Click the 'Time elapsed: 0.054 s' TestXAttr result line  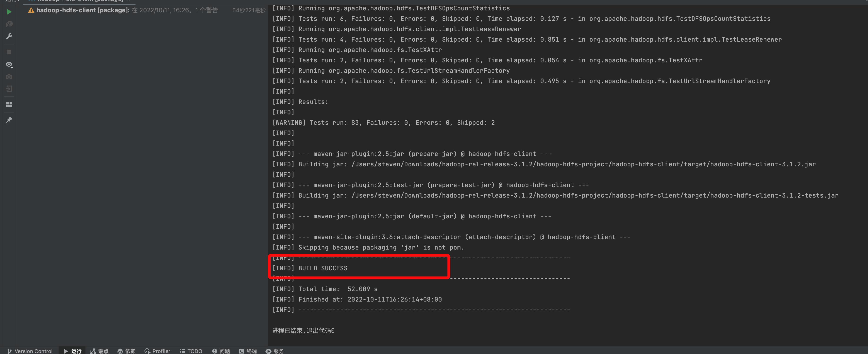[487, 60]
